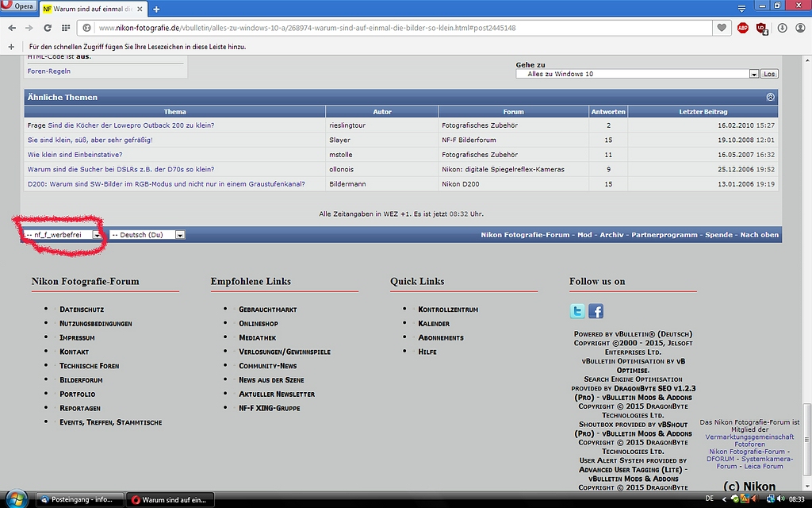Open the Speed Dial grid icon
The image size is (812, 508).
66,28
